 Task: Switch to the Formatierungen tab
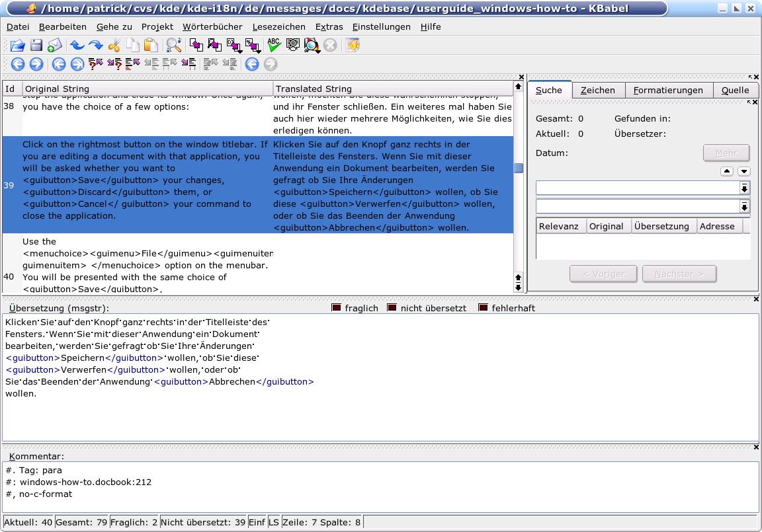click(x=668, y=91)
